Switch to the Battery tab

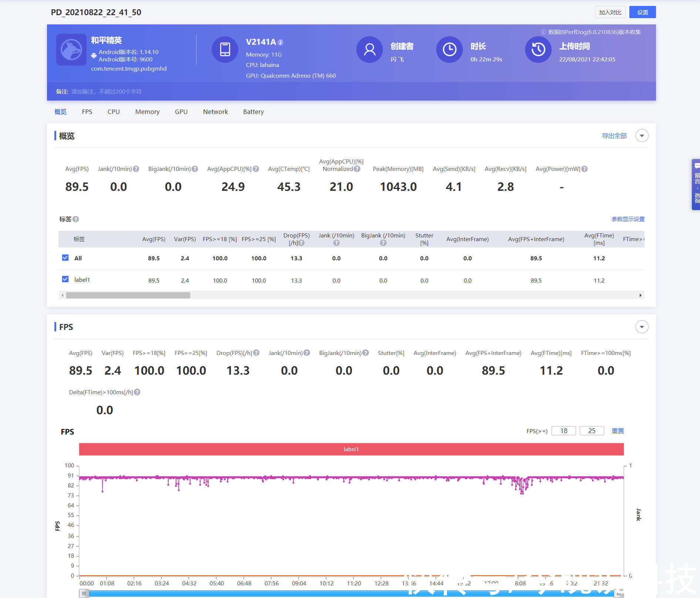point(253,112)
